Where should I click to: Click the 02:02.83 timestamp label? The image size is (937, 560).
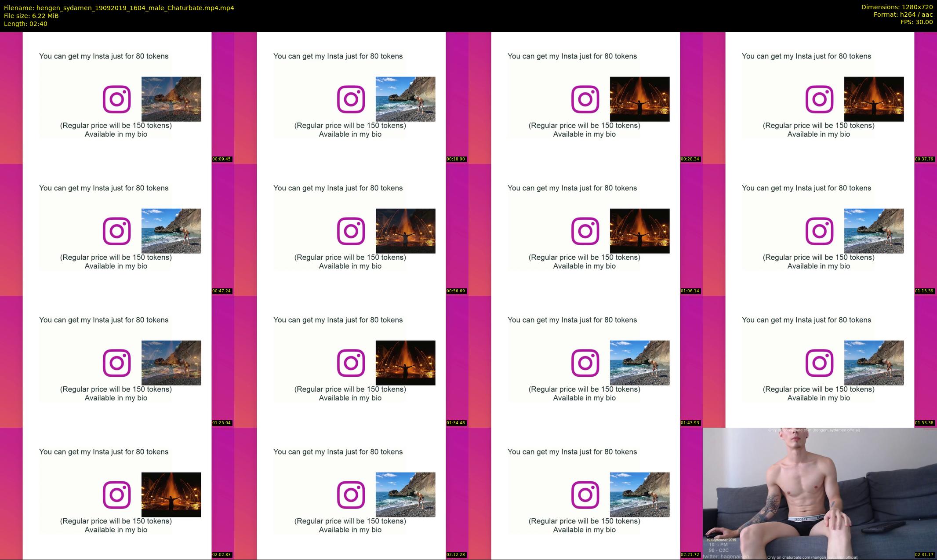[222, 555]
